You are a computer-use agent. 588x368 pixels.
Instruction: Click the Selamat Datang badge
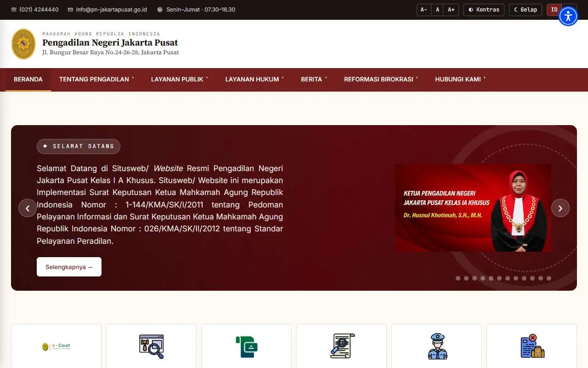(x=79, y=146)
